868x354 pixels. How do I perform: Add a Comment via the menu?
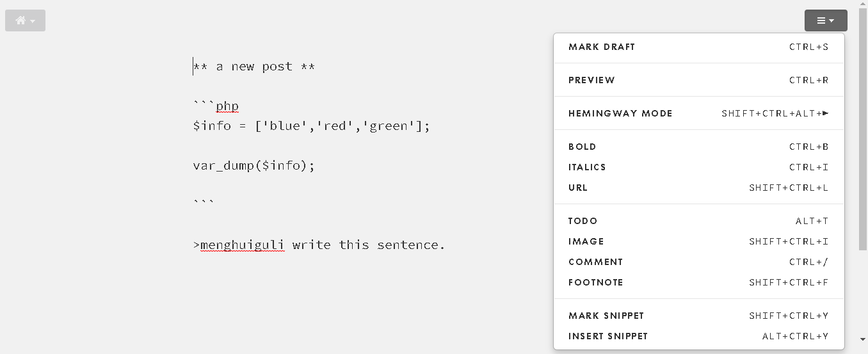[x=698, y=262]
